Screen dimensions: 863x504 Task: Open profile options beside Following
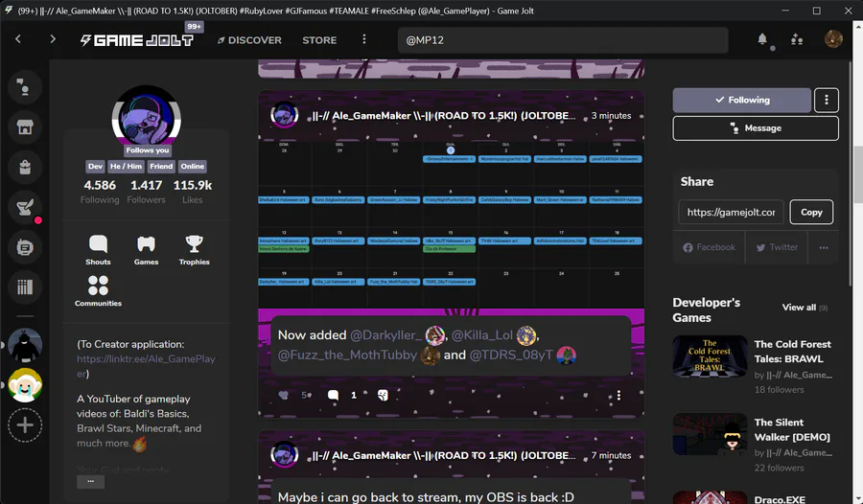click(827, 101)
